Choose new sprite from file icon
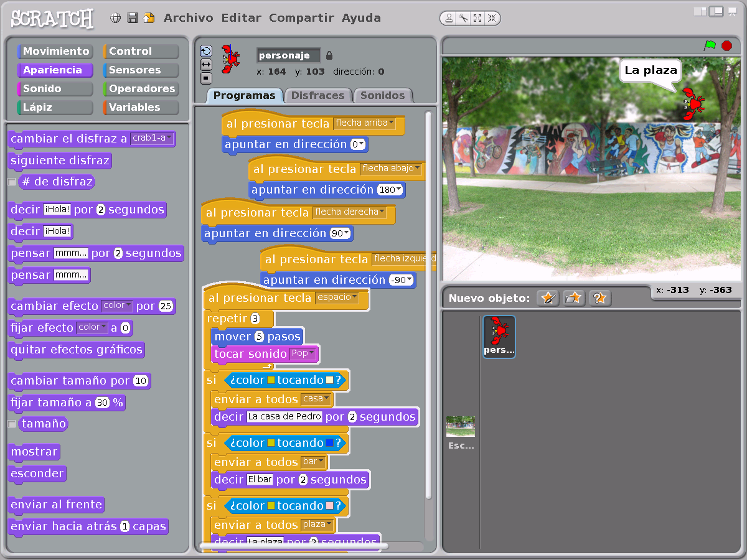The image size is (747, 560). click(x=573, y=298)
